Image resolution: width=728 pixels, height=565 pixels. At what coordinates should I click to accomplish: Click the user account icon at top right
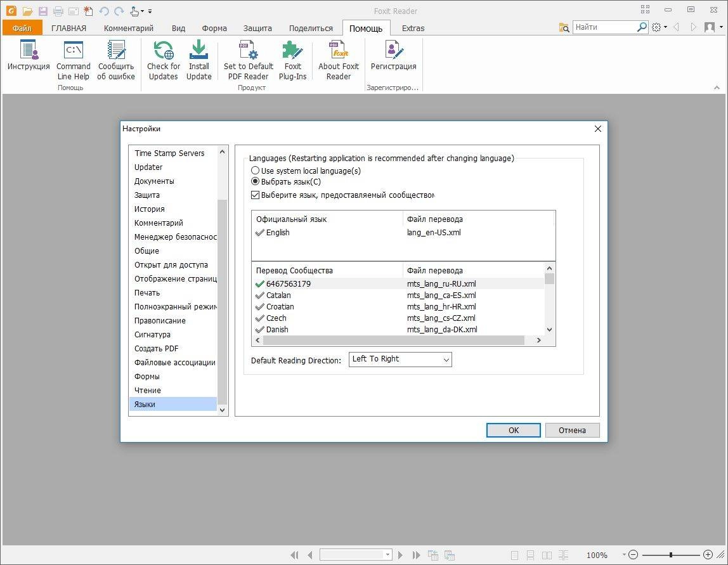click(710, 27)
